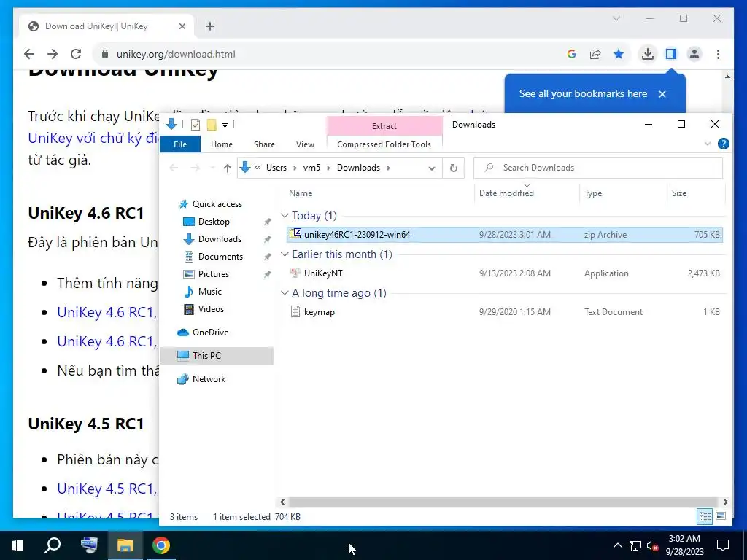Open Documents in navigation pane
Viewport: 747px width, 560px height.
[220, 256]
